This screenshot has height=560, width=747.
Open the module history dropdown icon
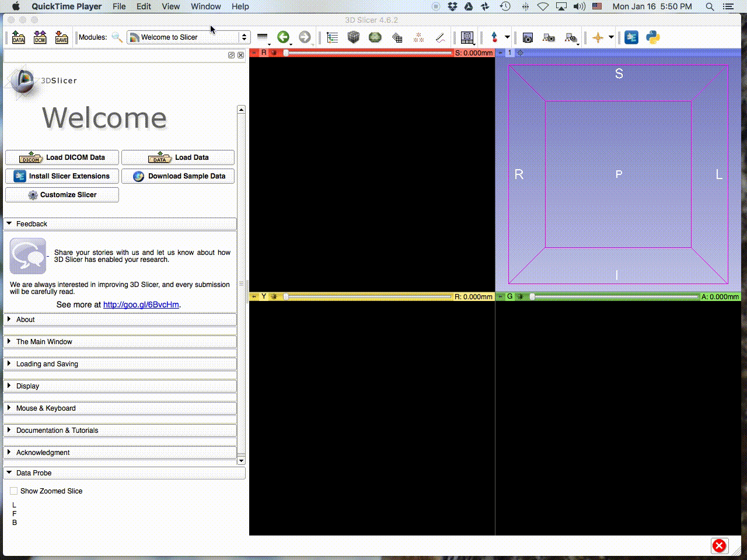(x=263, y=37)
